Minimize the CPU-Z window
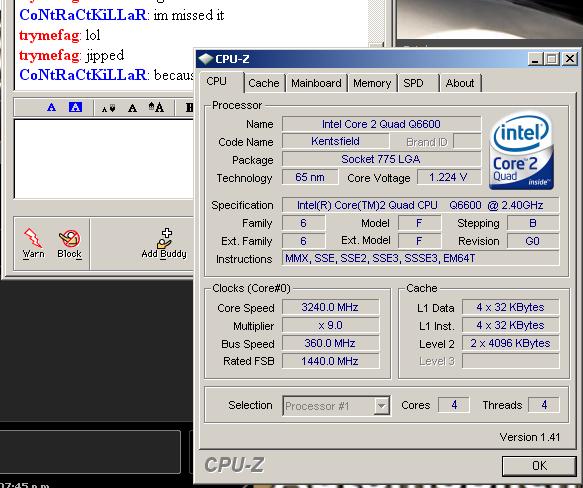The image size is (583, 488). point(535,59)
